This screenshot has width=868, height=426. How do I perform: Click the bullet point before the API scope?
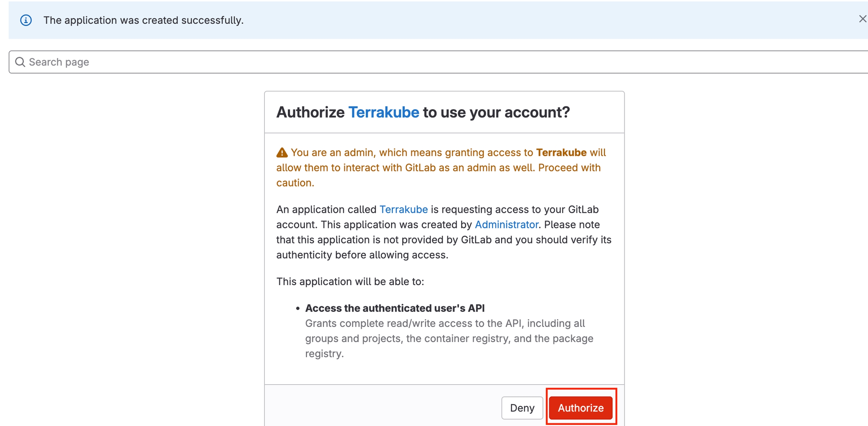tap(298, 308)
